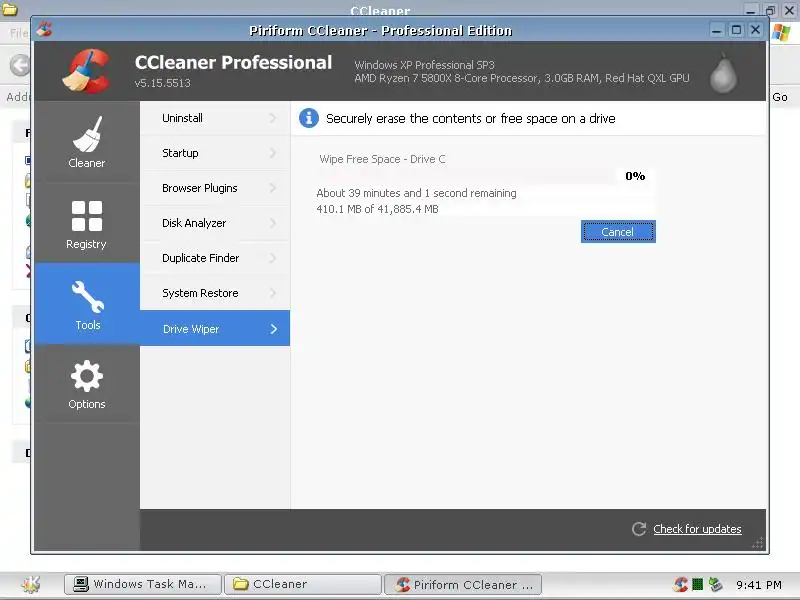Open the Cleaner section broom icon
This screenshot has width=800, height=600.
click(x=87, y=134)
